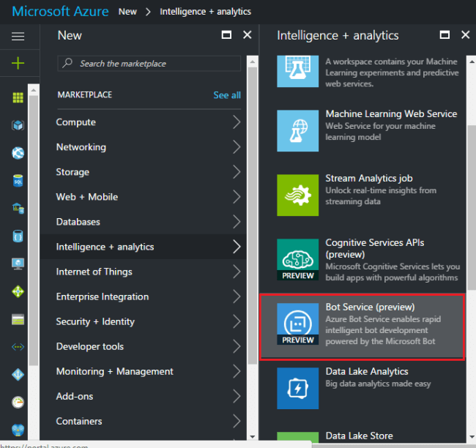Close the New blade
The image size is (476, 448).
248,35
